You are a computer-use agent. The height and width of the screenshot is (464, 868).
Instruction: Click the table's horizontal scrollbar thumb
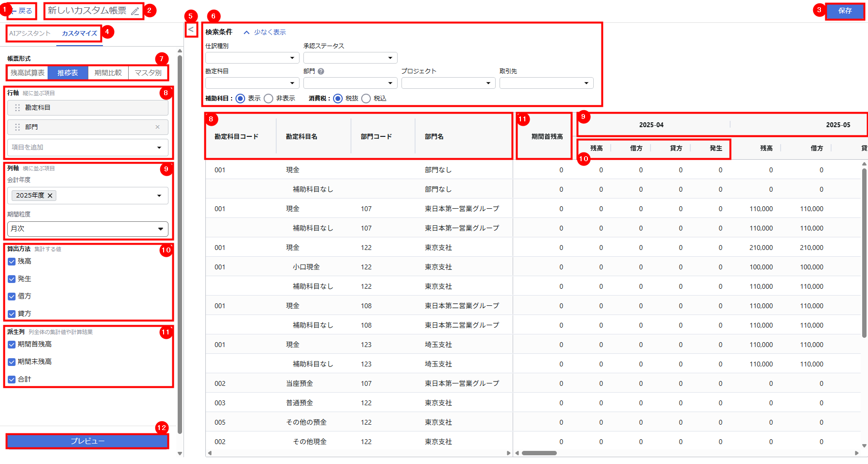[539, 453]
